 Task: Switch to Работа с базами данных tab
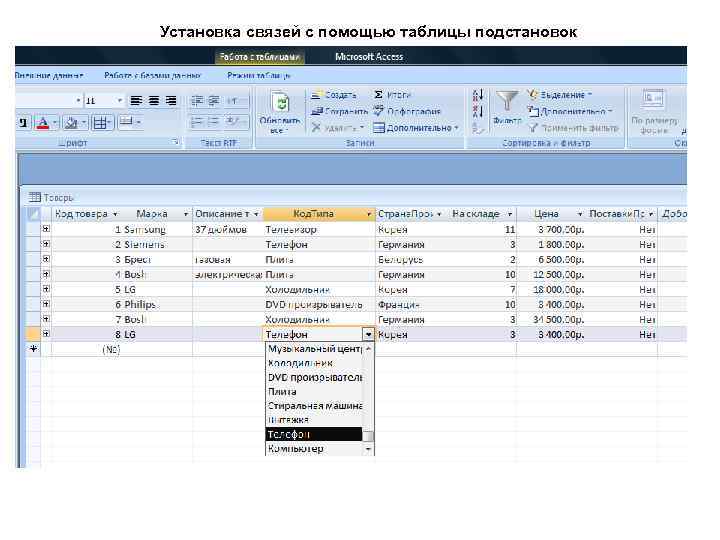(x=152, y=75)
